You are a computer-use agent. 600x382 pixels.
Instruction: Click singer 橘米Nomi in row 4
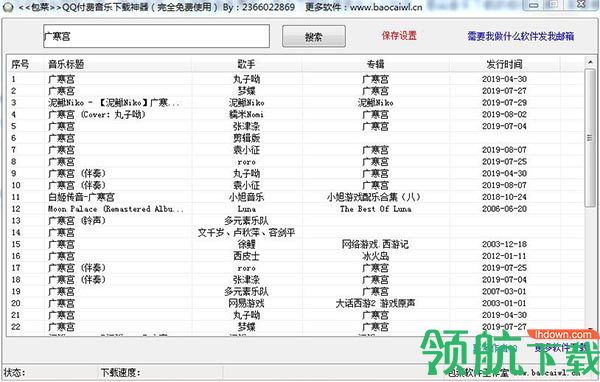[246, 114]
